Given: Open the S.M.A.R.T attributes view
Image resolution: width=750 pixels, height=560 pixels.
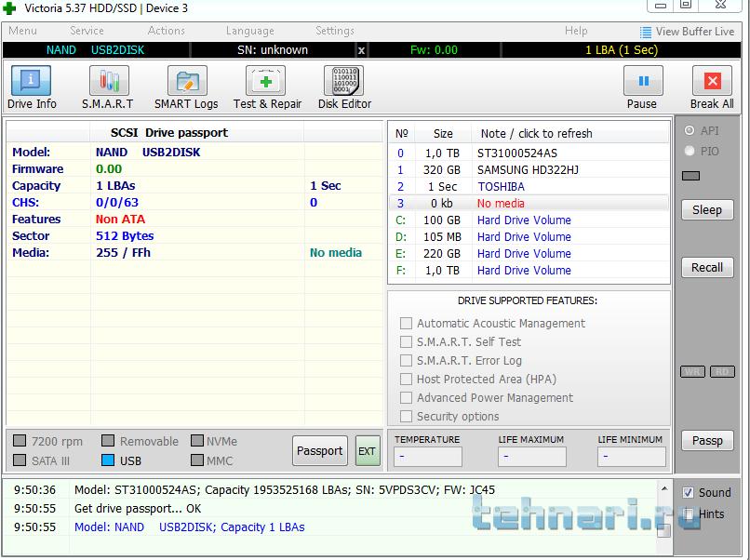Looking at the screenshot, I should click(108, 87).
